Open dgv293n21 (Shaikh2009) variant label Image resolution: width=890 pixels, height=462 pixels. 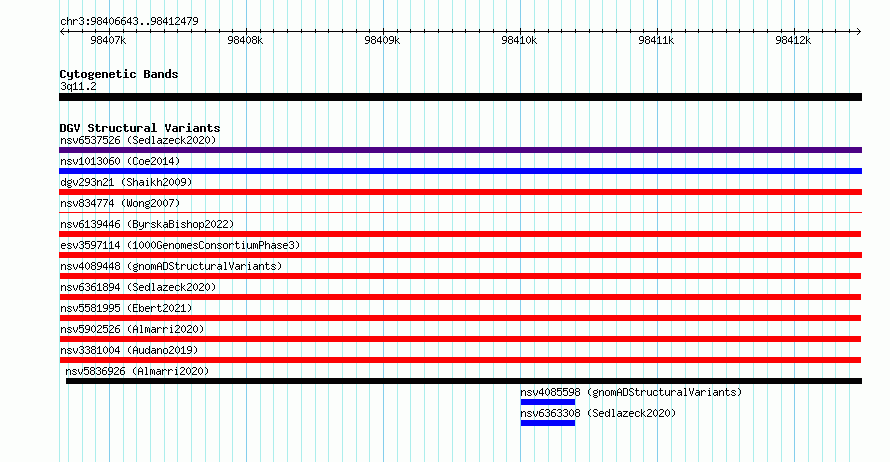126,182
